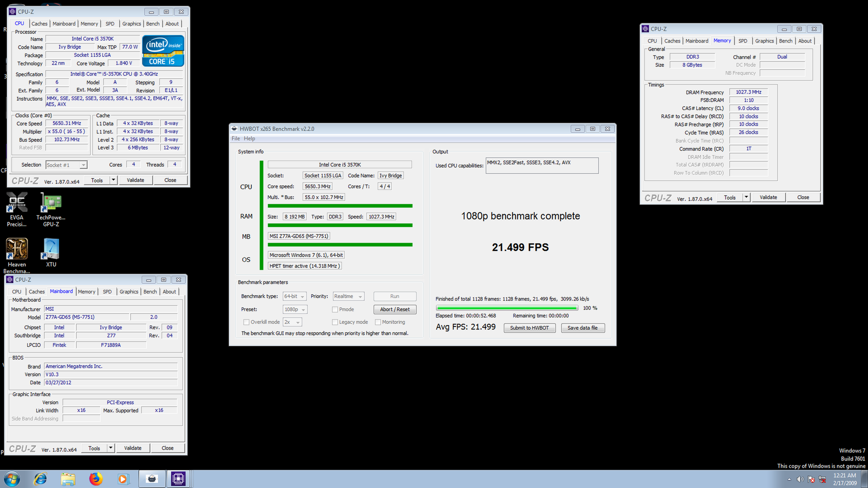This screenshot has height=488, width=868.
Task: Open Socket #1 selection dropdown
Action: coord(66,165)
